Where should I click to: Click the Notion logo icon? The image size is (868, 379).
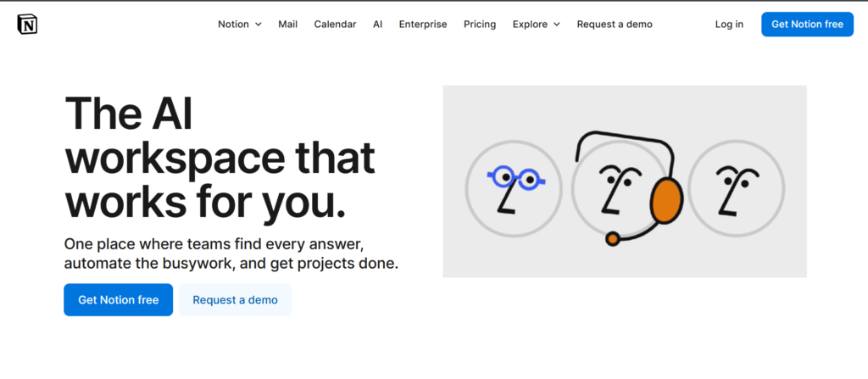tap(27, 25)
